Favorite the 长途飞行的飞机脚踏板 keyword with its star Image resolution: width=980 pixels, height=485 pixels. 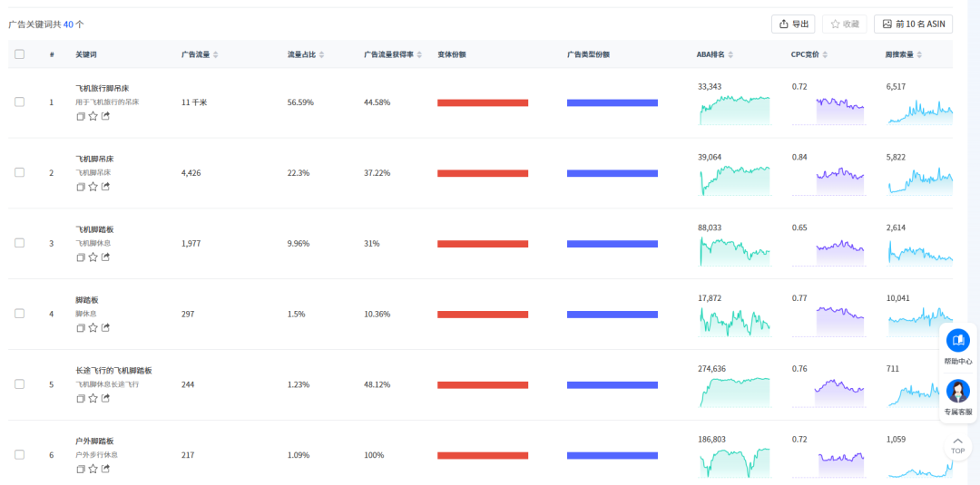[x=93, y=398]
